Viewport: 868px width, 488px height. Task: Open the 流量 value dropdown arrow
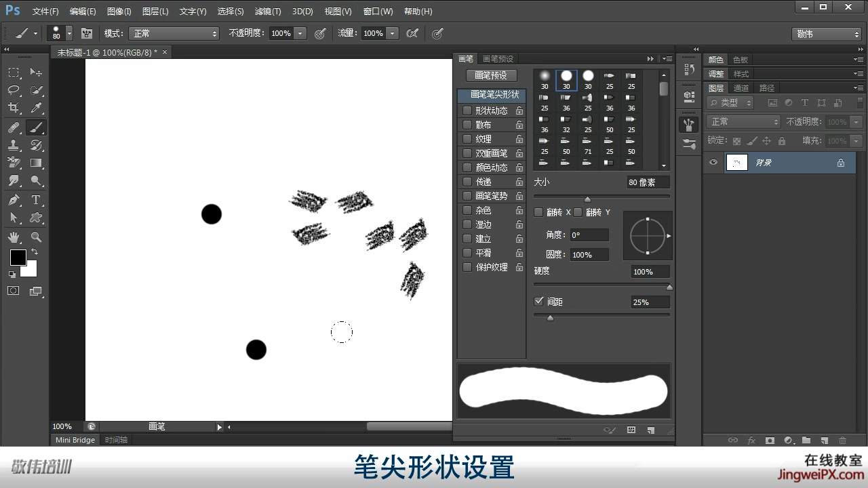[393, 33]
